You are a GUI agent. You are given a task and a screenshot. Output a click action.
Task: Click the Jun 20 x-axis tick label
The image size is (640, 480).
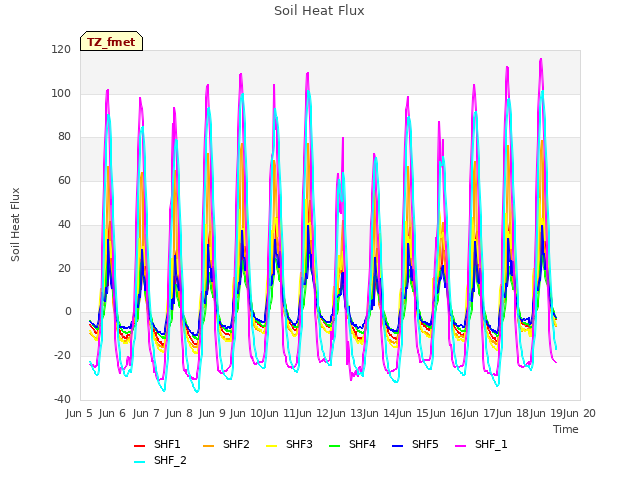click(579, 413)
